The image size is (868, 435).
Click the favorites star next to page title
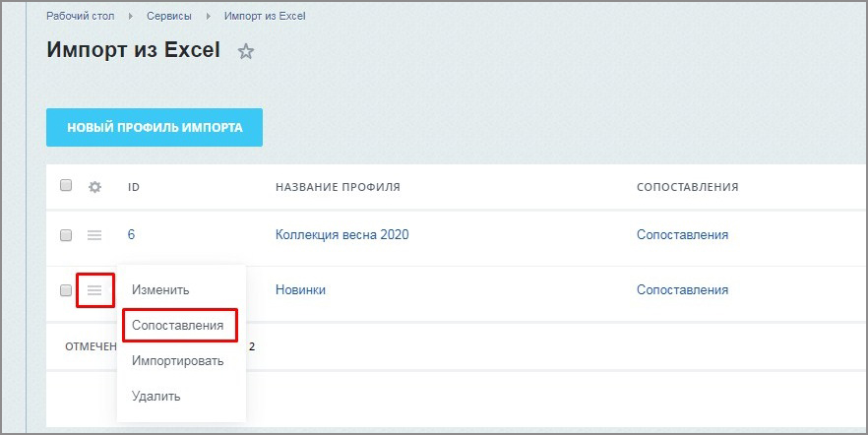(246, 52)
